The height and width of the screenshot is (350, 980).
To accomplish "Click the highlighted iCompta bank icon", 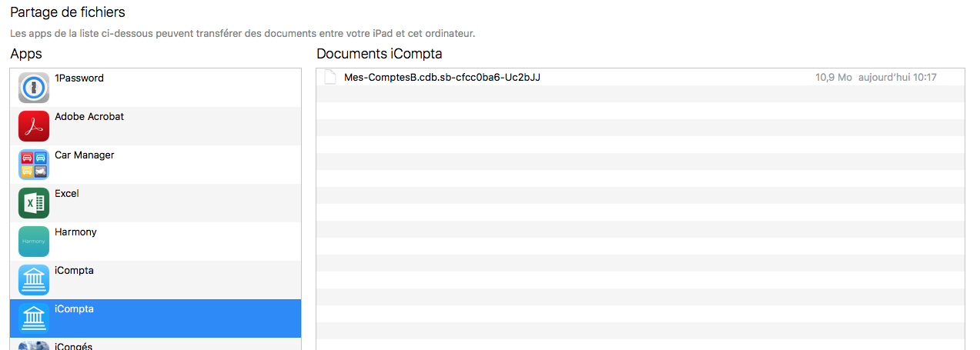I will click(34, 318).
